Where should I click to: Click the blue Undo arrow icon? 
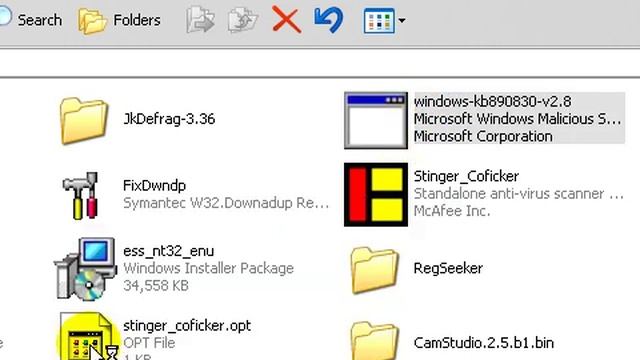click(x=329, y=20)
